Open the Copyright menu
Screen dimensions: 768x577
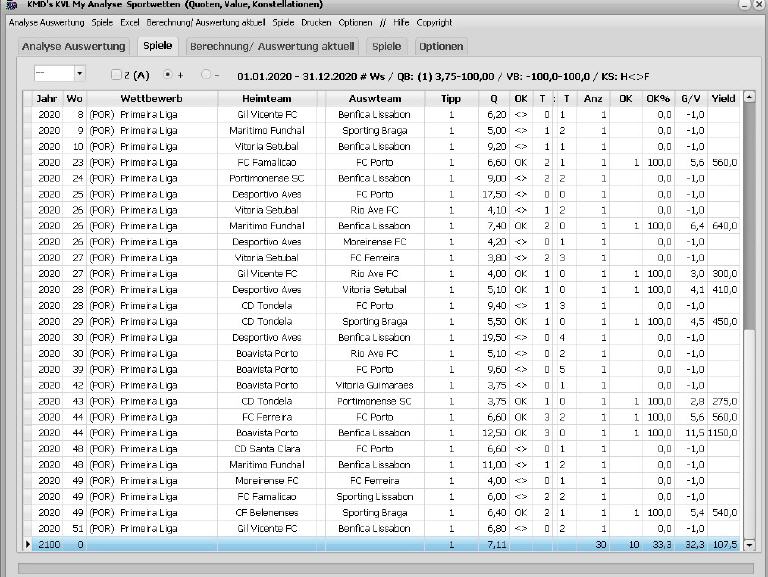pos(434,23)
